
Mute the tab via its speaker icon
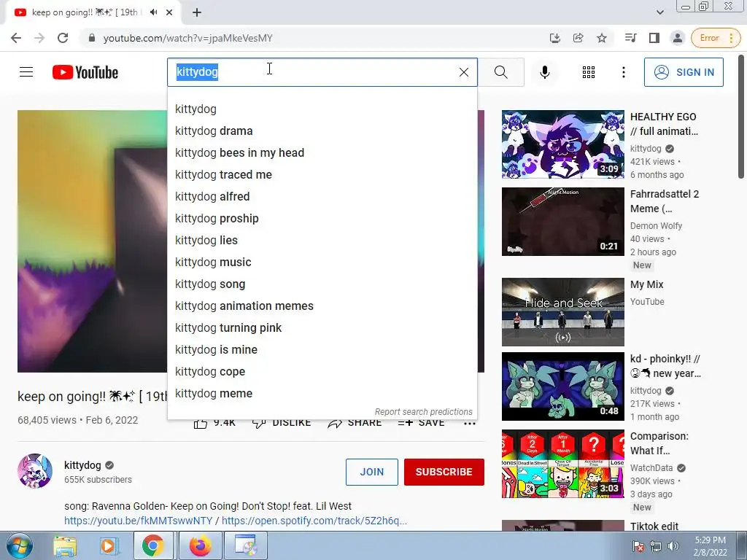click(153, 12)
